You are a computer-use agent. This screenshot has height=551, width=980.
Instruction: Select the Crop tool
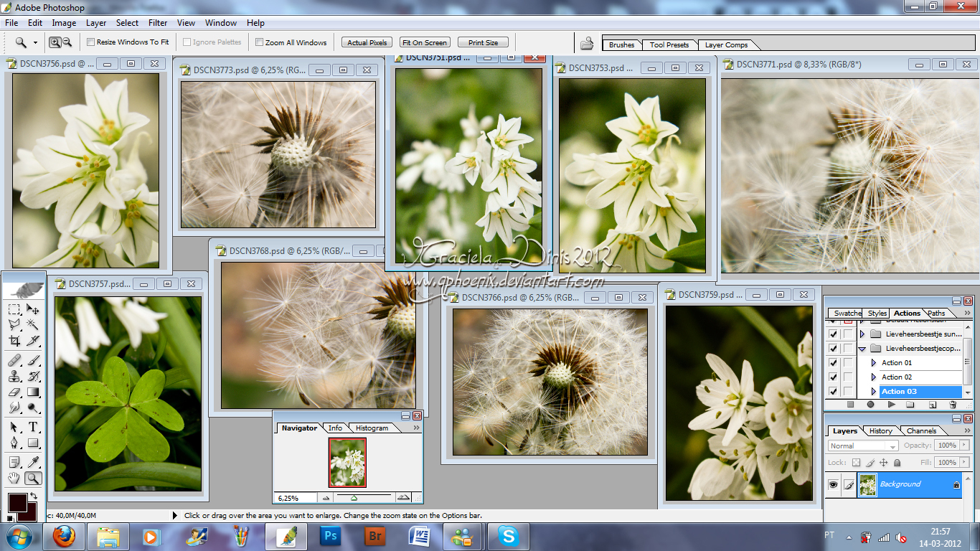click(14, 341)
